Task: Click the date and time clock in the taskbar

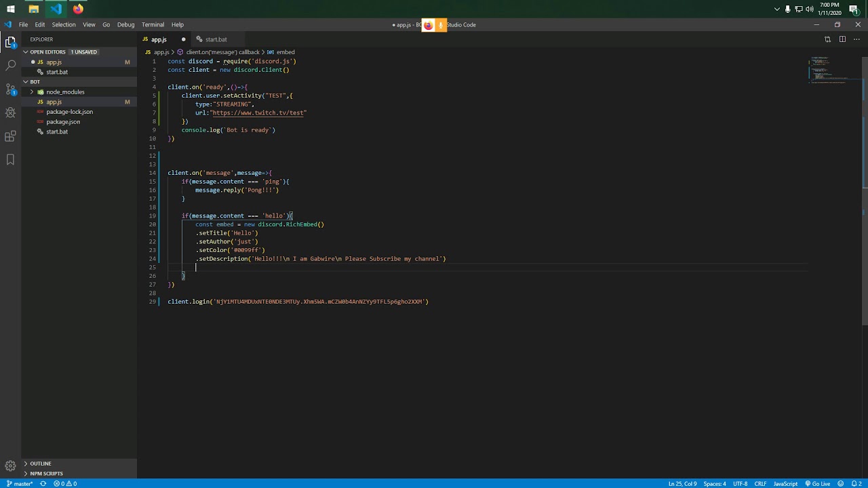Action: pyautogui.click(x=830, y=9)
